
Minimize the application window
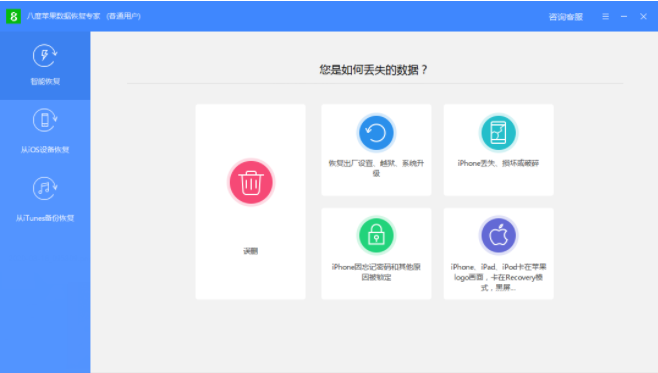(624, 16)
